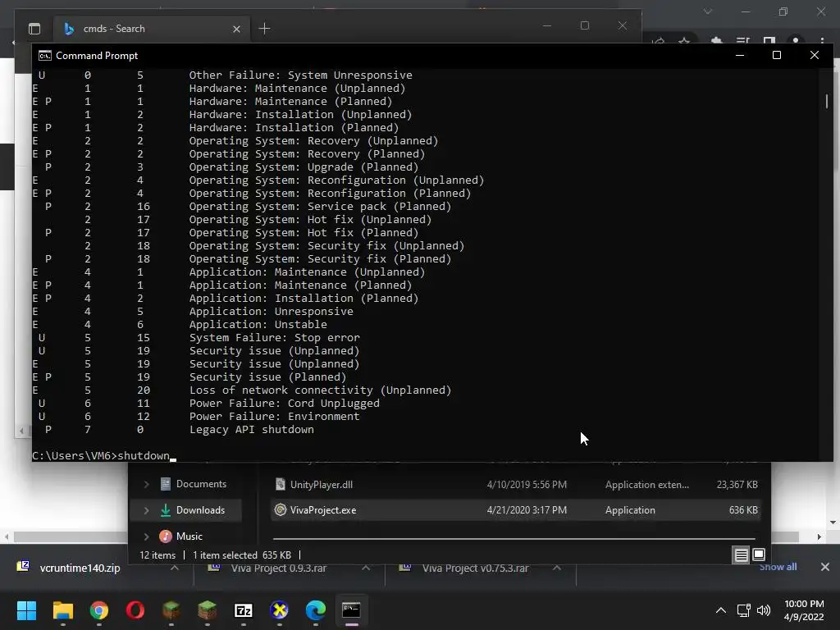The height and width of the screenshot is (630, 840).
Task: Open network status tray icon
Action: point(743,610)
